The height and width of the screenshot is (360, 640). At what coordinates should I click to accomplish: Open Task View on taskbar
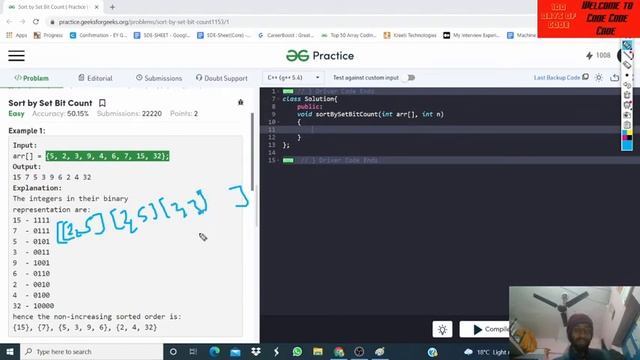coord(193,351)
